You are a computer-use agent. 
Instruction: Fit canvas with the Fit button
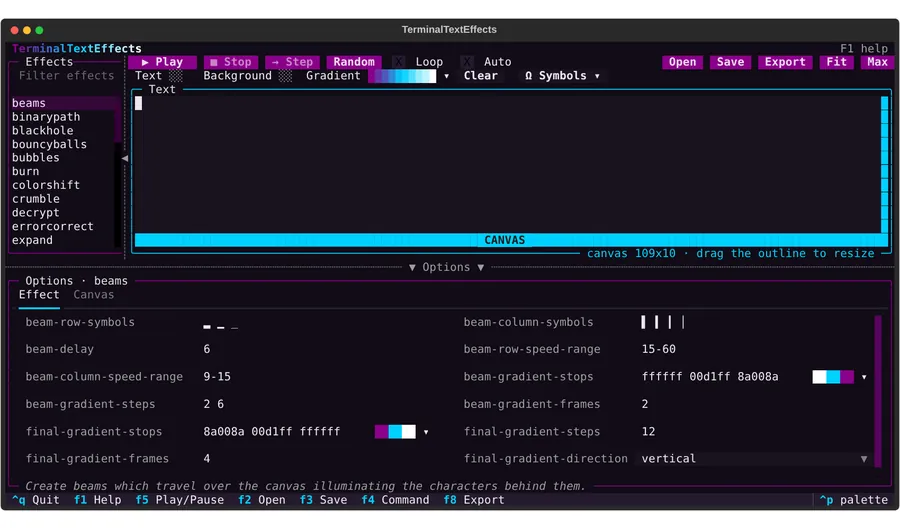click(x=836, y=62)
